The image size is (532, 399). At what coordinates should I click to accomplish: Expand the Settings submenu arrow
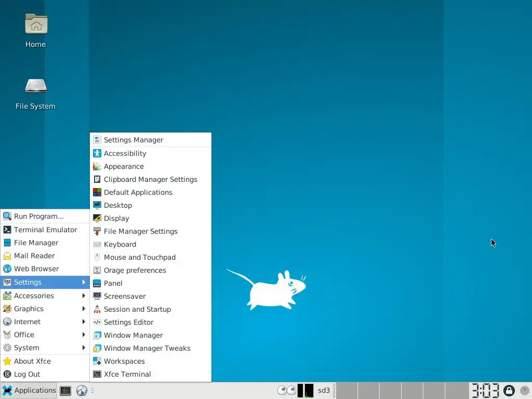pos(84,282)
